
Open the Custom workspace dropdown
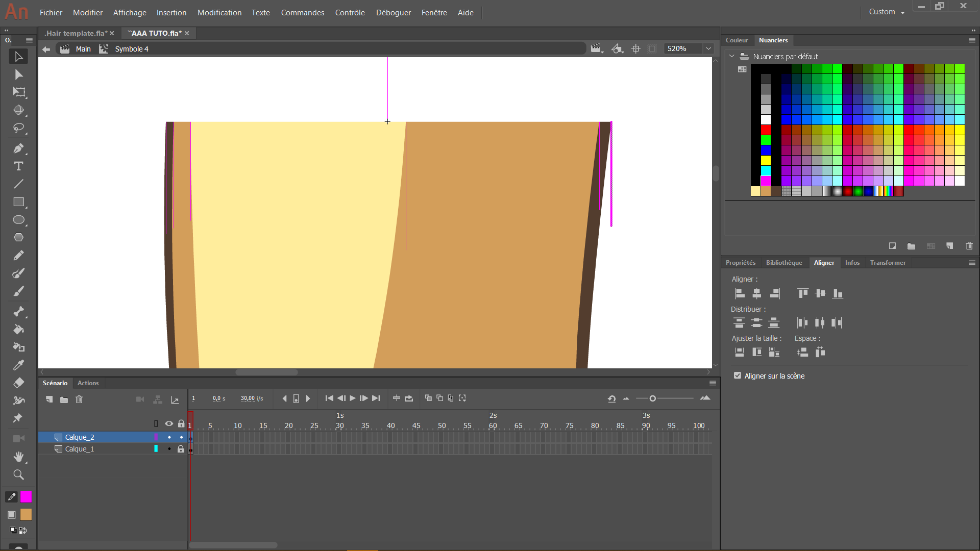point(887,12)
